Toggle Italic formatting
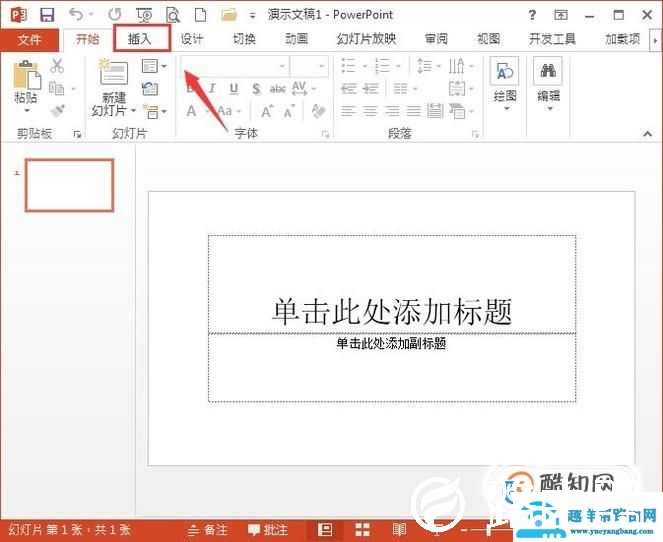The width and height of the screenshot is (663, 542). coord(212,88)
